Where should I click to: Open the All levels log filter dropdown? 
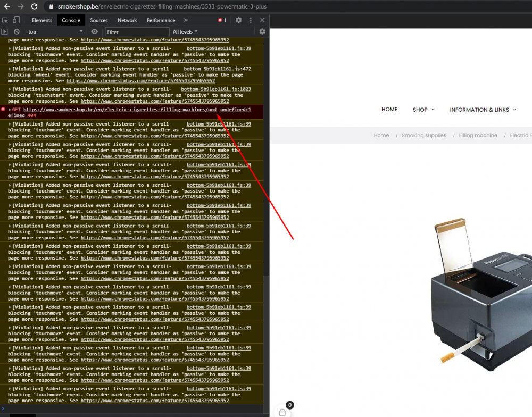tap(184, 31)
